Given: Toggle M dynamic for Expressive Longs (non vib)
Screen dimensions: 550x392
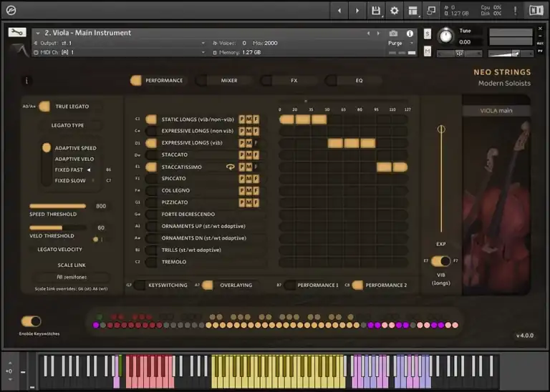Looking at the screenshot, I should coord(249,131).
